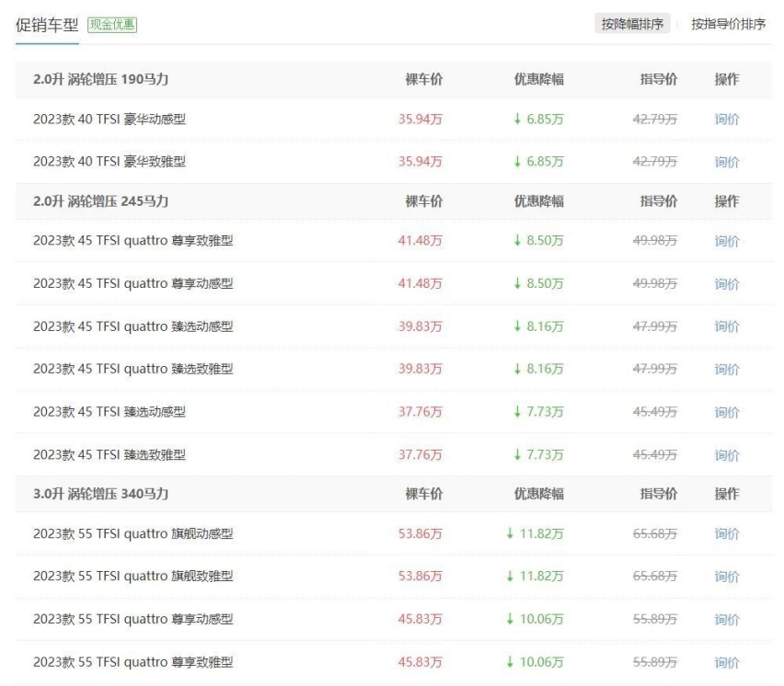Click price 35.94万 in 豪华致雅型 row
Image resolution: width=784 pixels, height=686 pixels.
[420, 161]
